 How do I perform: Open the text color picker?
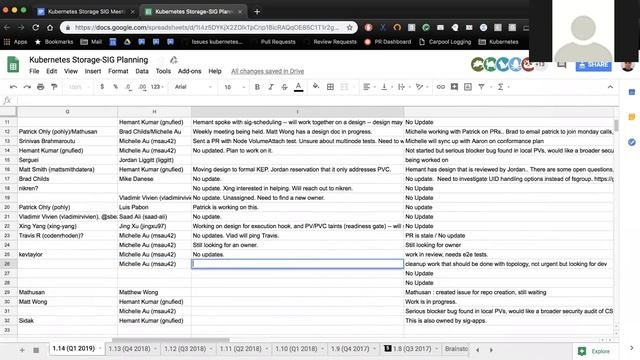(298, 87)
